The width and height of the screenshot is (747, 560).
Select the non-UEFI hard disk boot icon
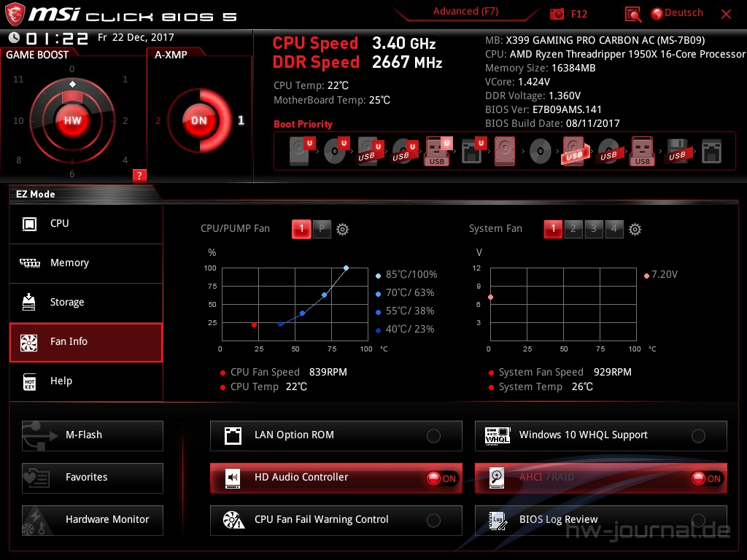click(505, 151)
